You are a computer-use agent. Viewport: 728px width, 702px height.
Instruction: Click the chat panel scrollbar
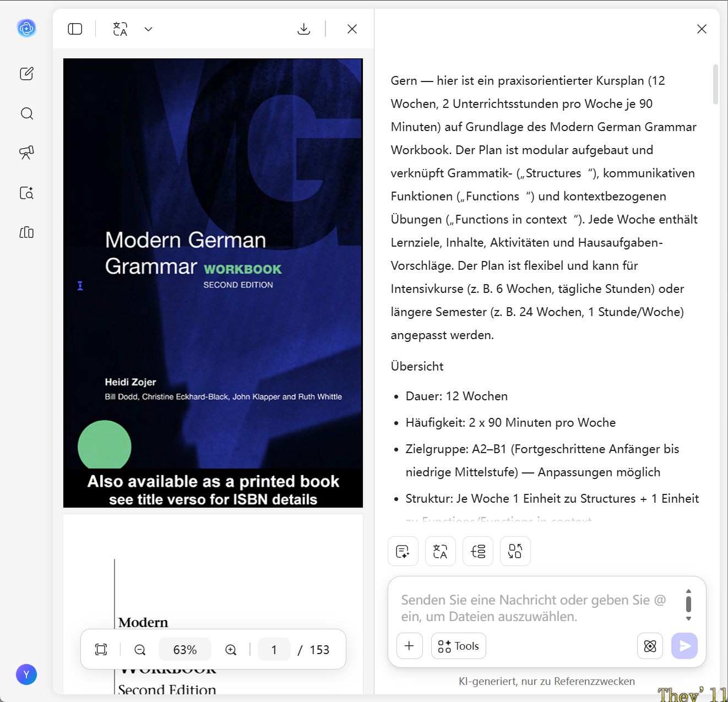tap(715, 84)
